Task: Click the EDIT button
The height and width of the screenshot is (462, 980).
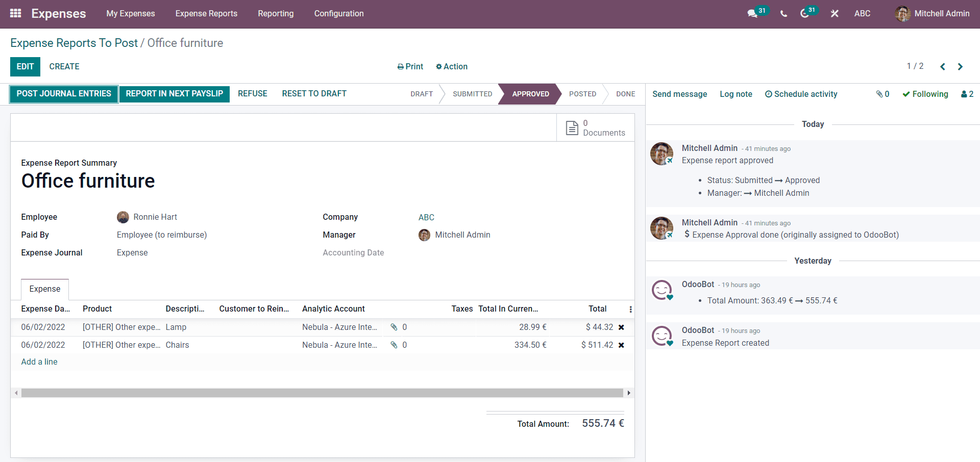Action: 25,67
